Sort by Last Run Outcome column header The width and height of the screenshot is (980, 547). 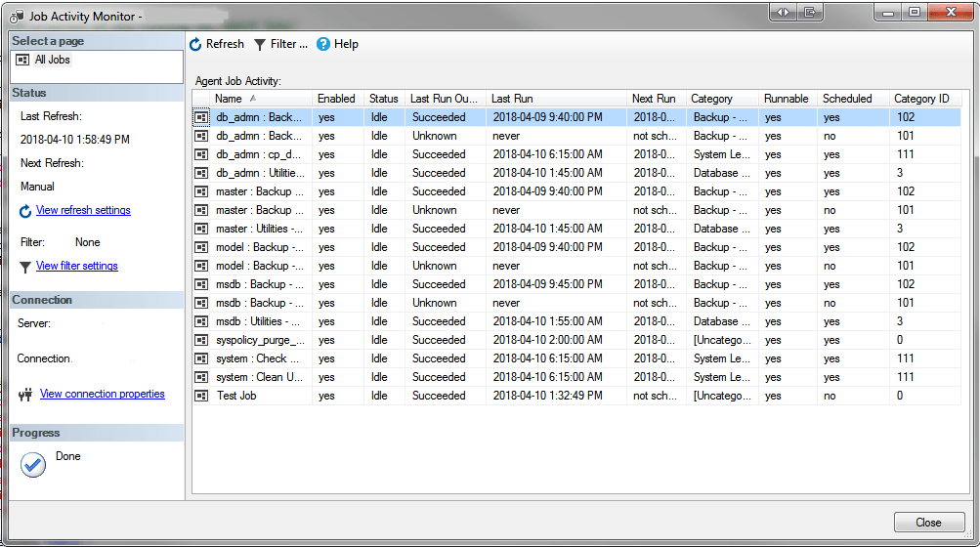pos(445,99)
